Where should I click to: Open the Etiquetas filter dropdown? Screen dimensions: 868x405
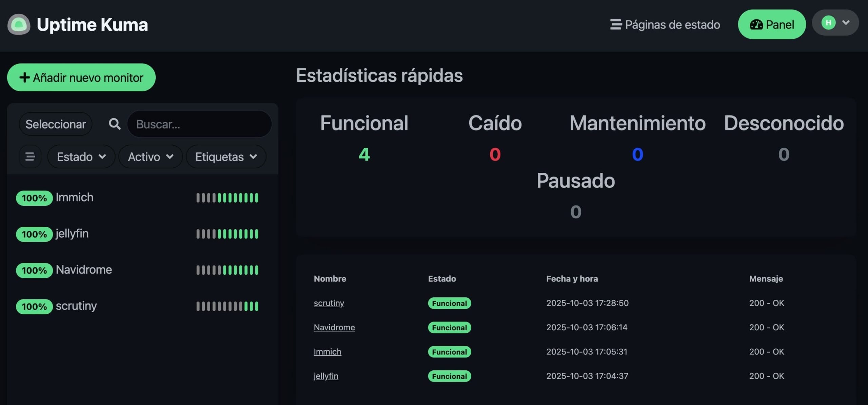(x=226, y=157)
